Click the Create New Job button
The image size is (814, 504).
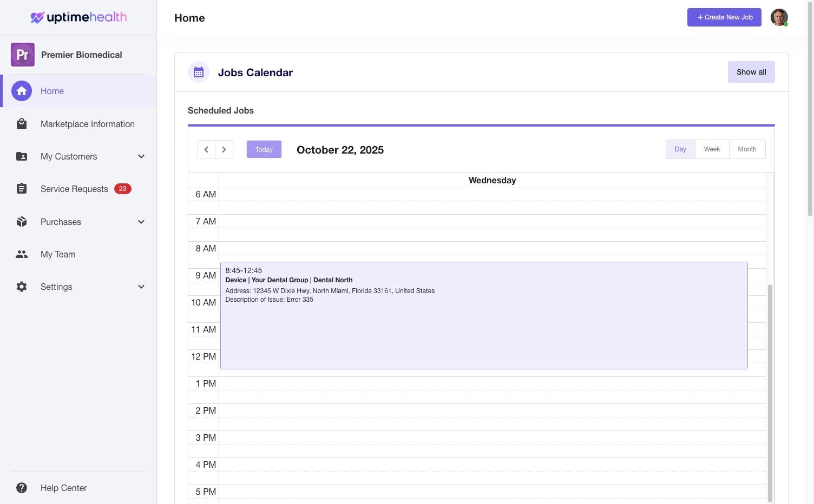pos(724,17)
